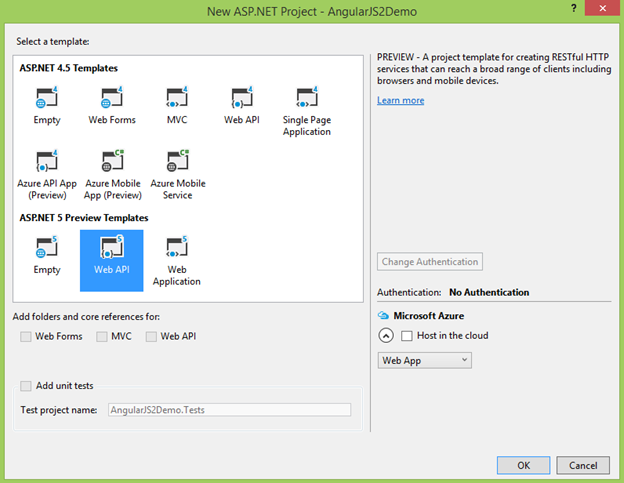Click the Microsoft Azure cloud icon
This screenshot has width=624, height=483.
[383, 316]
